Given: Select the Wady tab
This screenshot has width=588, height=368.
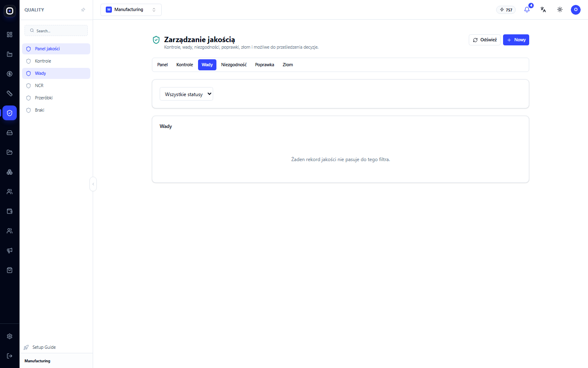Looking at the screenshot, I should pyautogui.click(x=207, y=65).
